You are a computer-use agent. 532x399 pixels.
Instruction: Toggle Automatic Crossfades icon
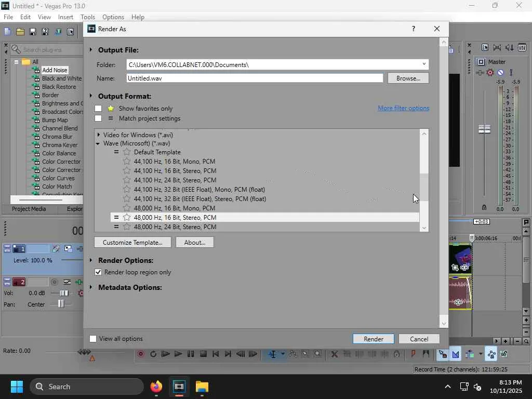click(455, 354)
